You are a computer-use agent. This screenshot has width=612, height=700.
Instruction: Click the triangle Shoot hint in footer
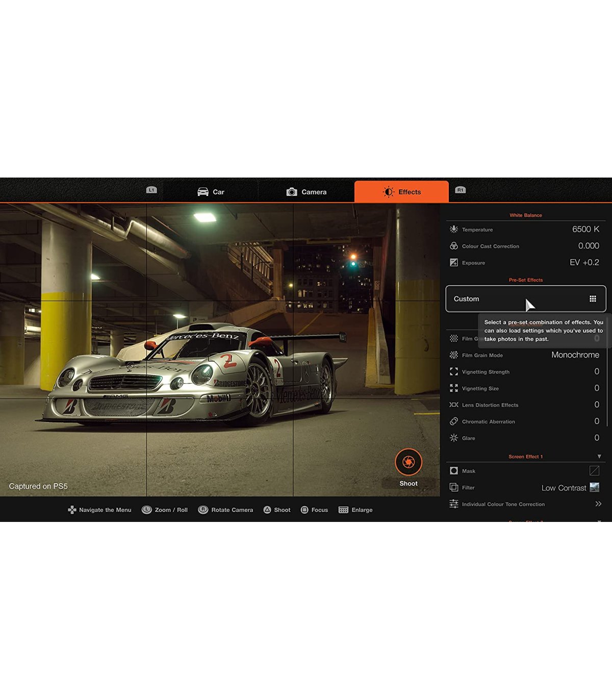(x=277, y=510)
